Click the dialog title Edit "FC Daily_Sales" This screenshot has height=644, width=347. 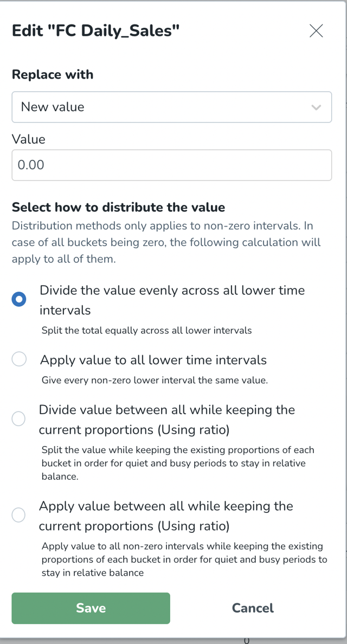95,31
